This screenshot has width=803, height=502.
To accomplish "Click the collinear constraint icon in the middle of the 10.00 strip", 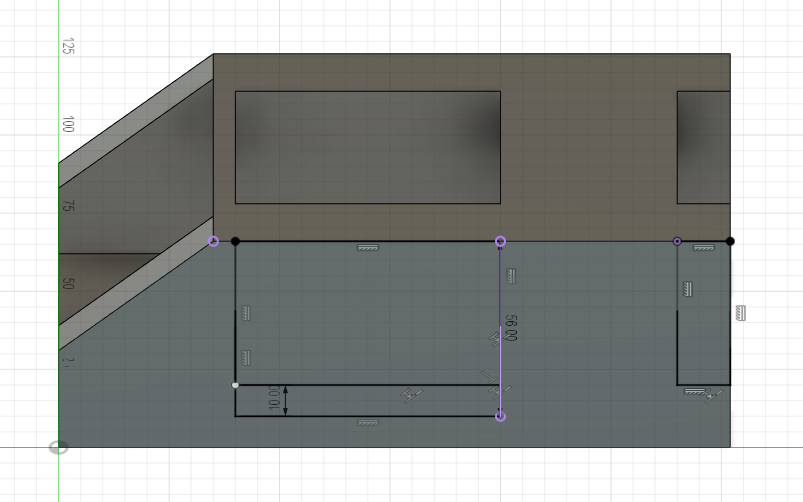I will 411,395.
